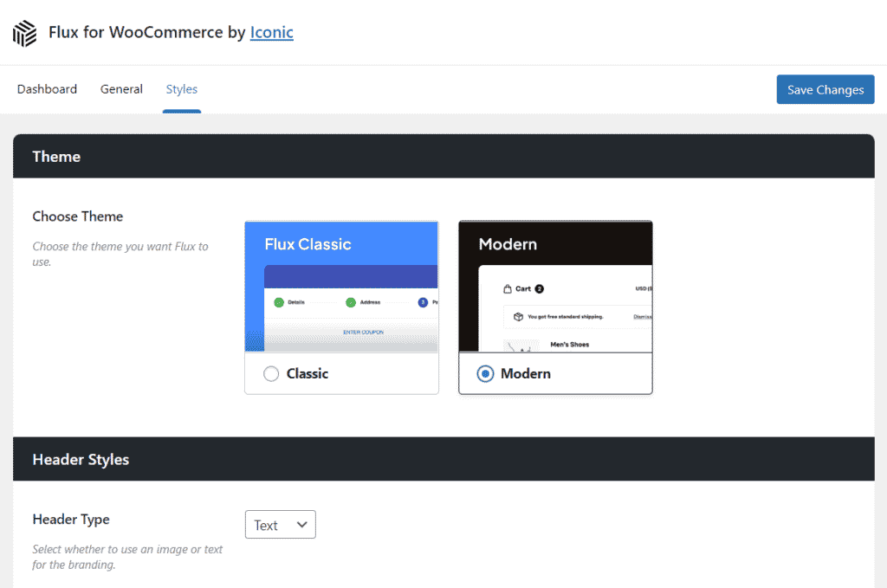Click the Flux cube logo icon
The image size is (887, 588).
(23, 32)
